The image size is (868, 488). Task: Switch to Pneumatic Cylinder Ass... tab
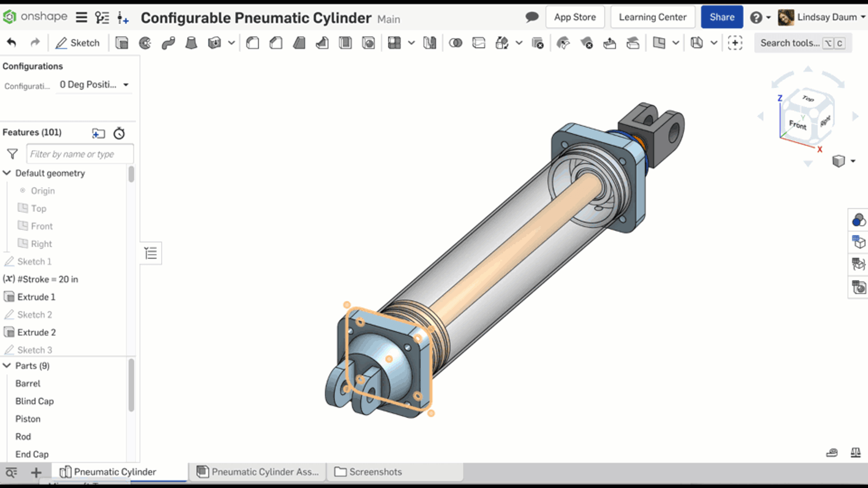coord(258,472)
